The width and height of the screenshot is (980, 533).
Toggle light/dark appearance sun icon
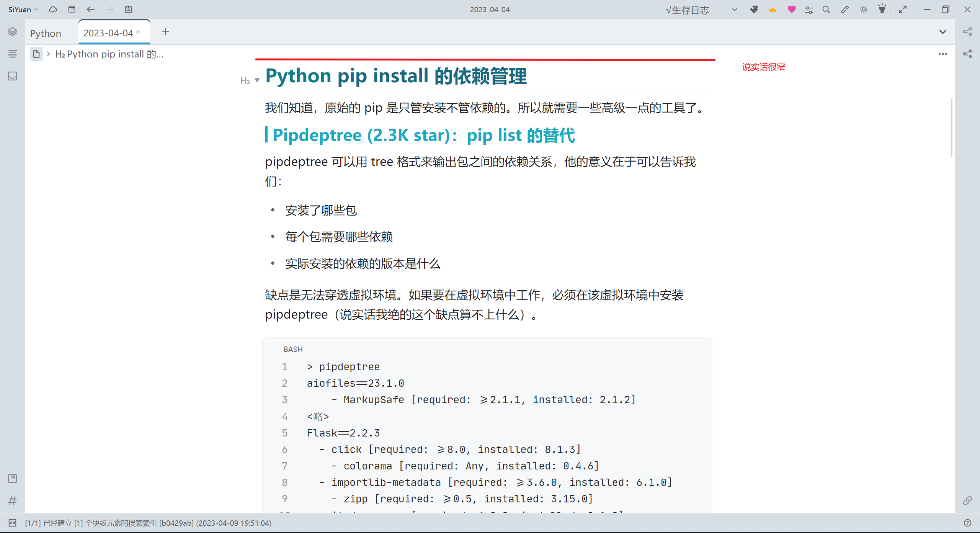864,10
